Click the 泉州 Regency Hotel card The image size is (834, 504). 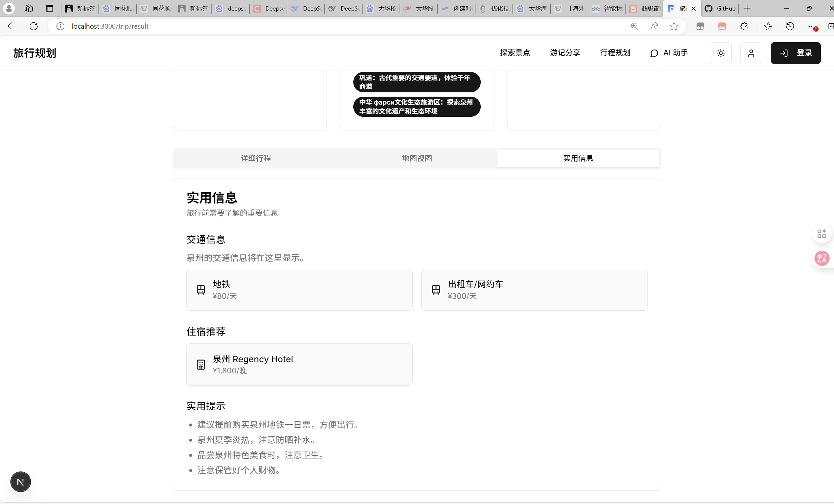[299, 364]
